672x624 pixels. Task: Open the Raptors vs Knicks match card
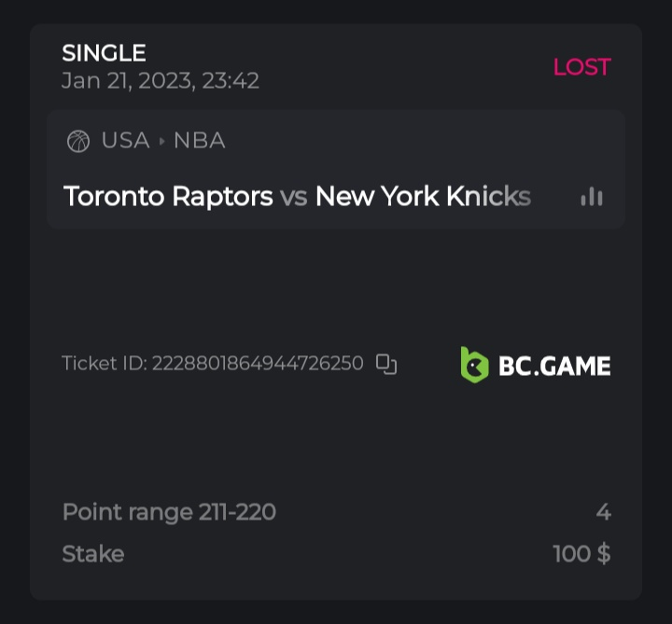336,170
